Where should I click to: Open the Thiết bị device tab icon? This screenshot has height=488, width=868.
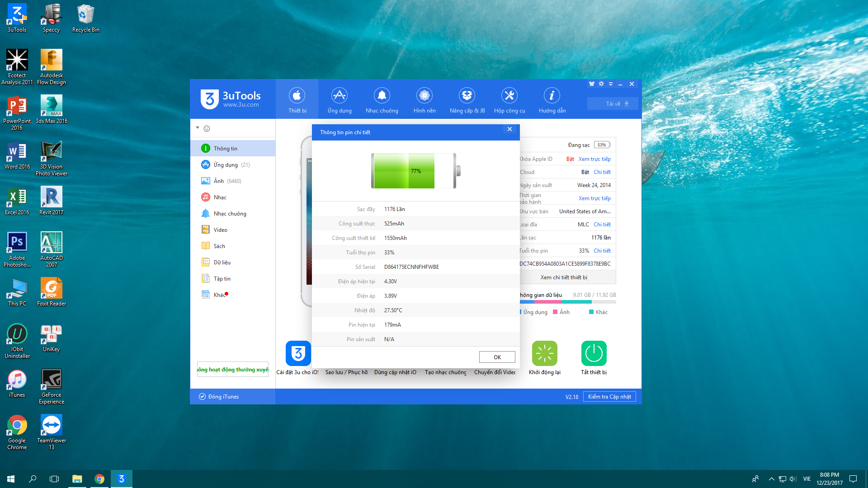pos(297,96)
